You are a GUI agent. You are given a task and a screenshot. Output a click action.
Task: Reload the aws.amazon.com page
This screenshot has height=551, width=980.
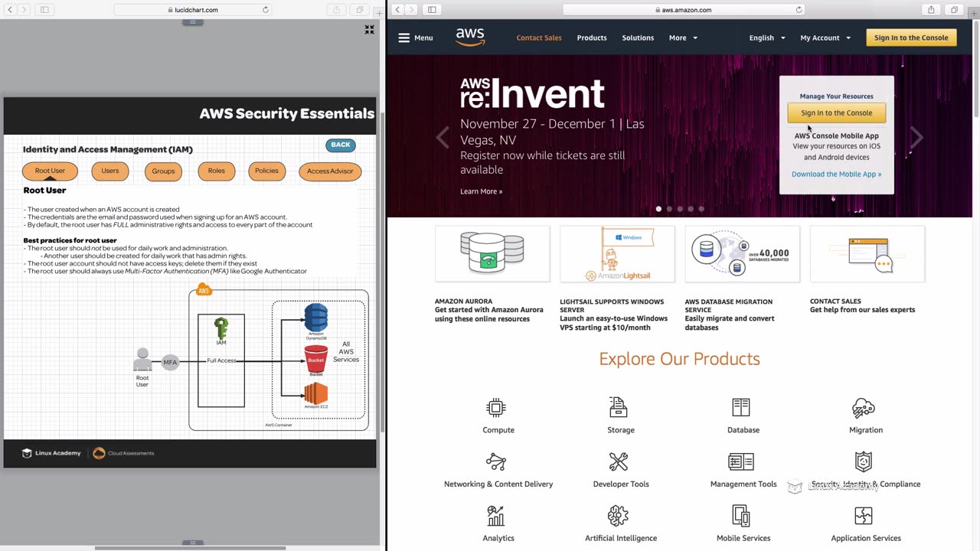(799, 10)
